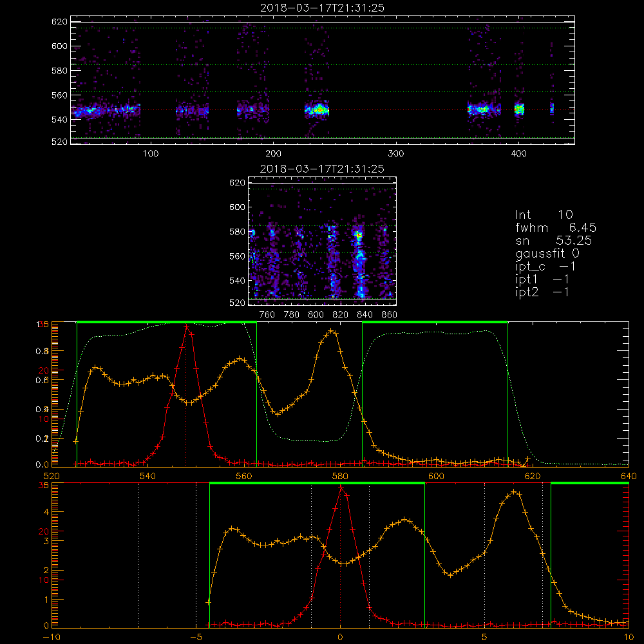The image size is (644, 644).
Task: Select the 'fwhm 6.45' readout
Action: click(x=556, y=227)
